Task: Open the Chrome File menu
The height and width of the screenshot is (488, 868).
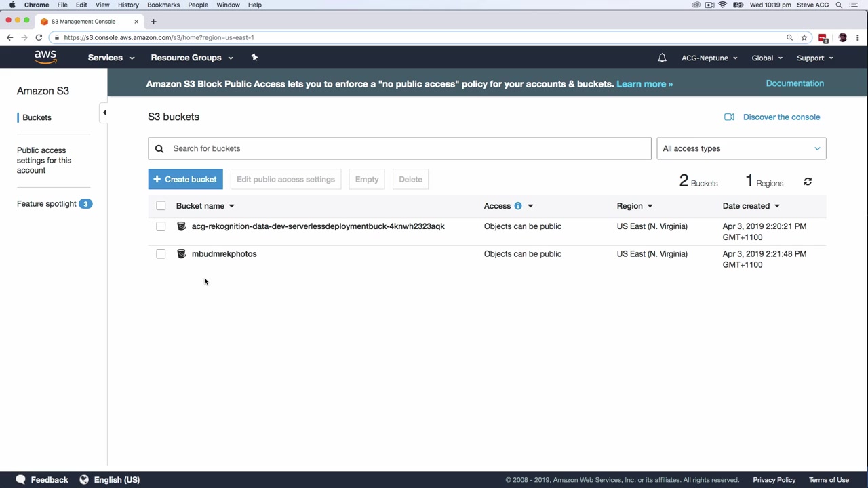Action: pos(62,5)
